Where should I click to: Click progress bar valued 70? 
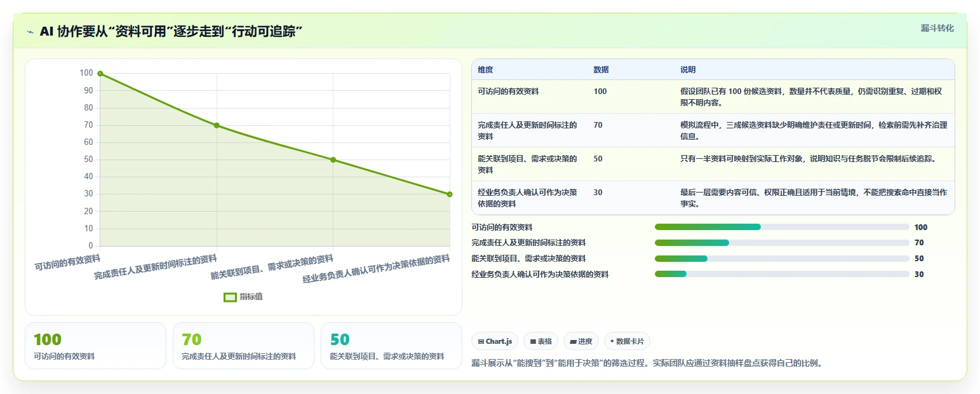[x=782, y=243]
